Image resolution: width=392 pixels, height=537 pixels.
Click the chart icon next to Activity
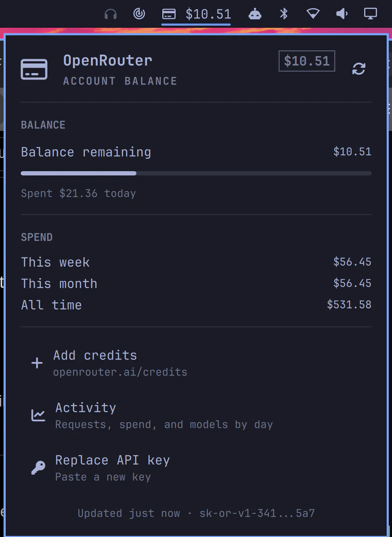coord(38,415)
